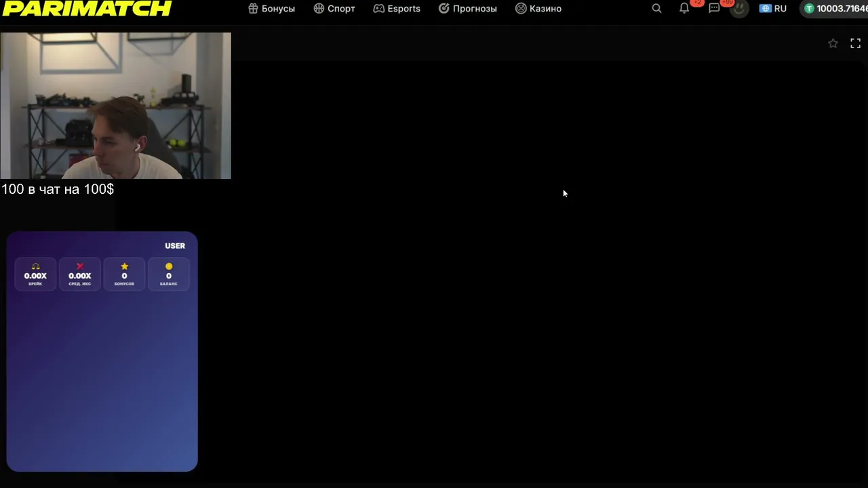Screen dimensions: 868x488
Task: Click the PARIMATCH logo
Action: coord(87,8)
